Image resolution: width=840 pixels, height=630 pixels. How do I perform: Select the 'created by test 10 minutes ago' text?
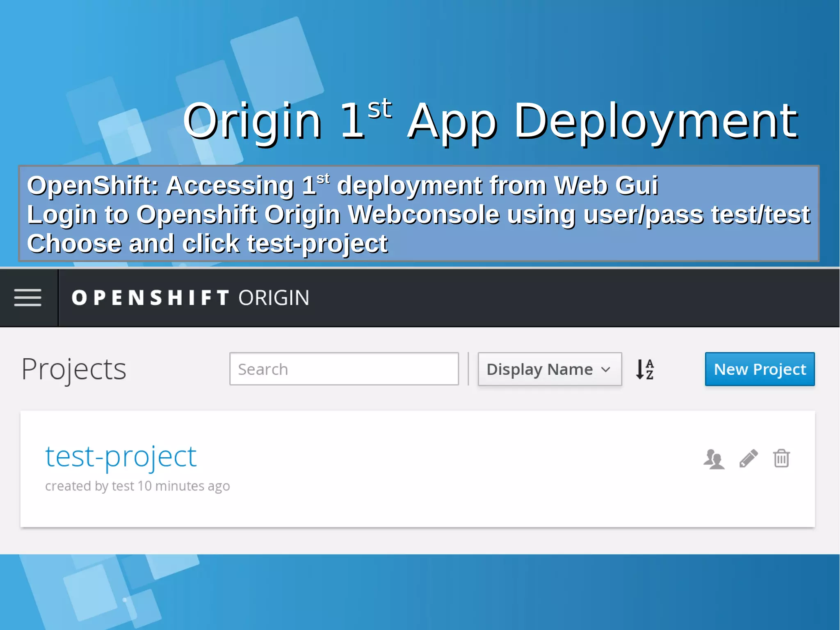click(x=137, y=486)
